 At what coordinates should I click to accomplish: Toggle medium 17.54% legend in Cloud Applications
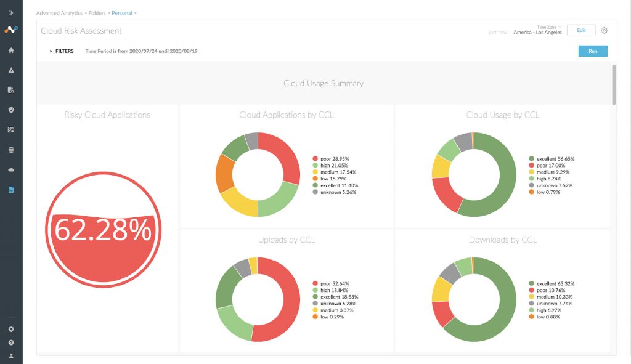[x=335, y=172]
